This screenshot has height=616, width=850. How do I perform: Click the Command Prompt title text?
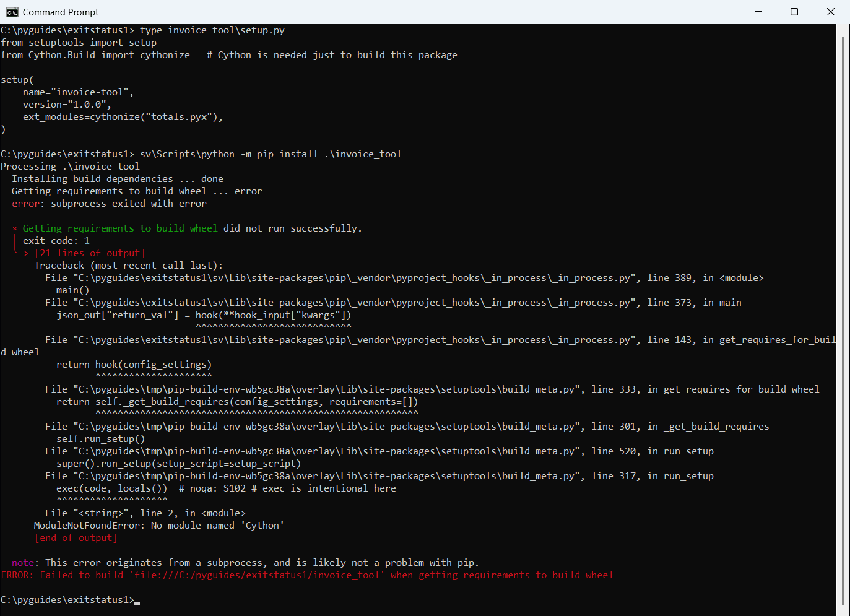[61, 12]
